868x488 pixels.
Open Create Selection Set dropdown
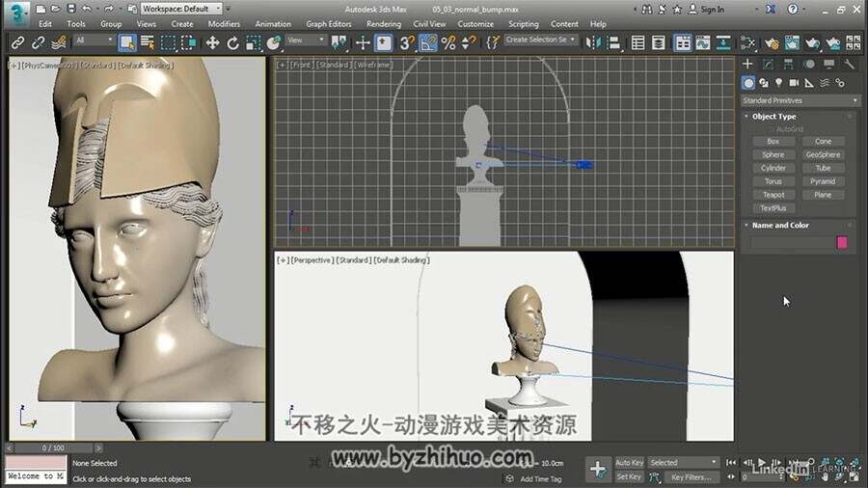[x=540, y=40]
